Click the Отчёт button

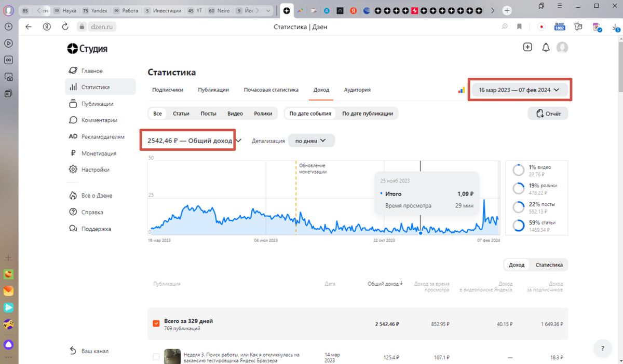[548, 114]
